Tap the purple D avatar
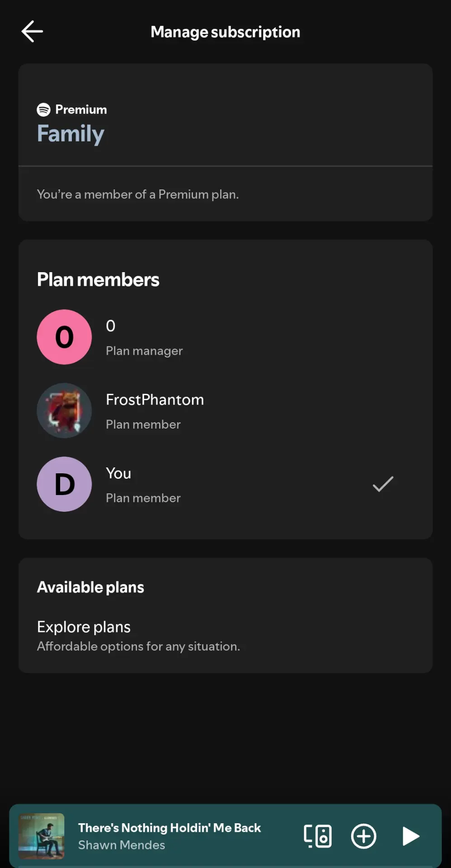This screenshot has height=868, width=451. tap(64, 484)
